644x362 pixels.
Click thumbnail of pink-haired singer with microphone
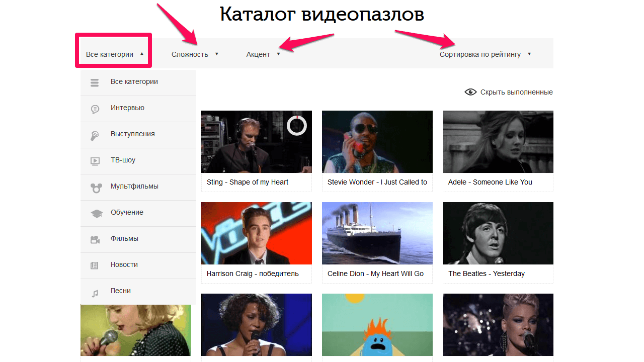pyautogui.click(x=498, y=325)
